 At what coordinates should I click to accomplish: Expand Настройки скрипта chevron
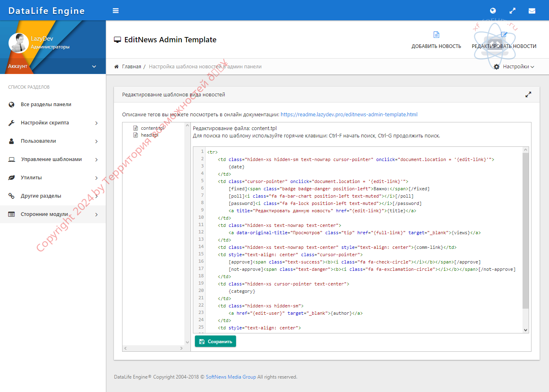click(x=96, y=123)
